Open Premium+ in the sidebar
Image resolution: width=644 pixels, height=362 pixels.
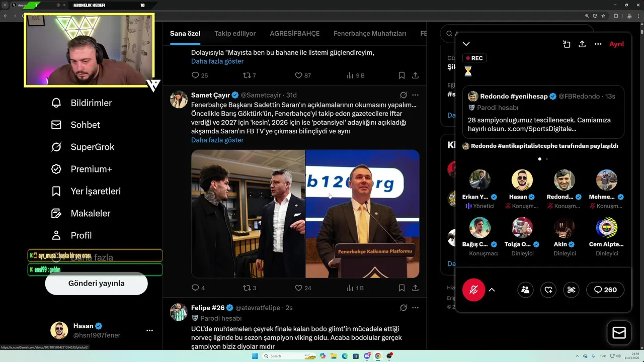(82, 169)
